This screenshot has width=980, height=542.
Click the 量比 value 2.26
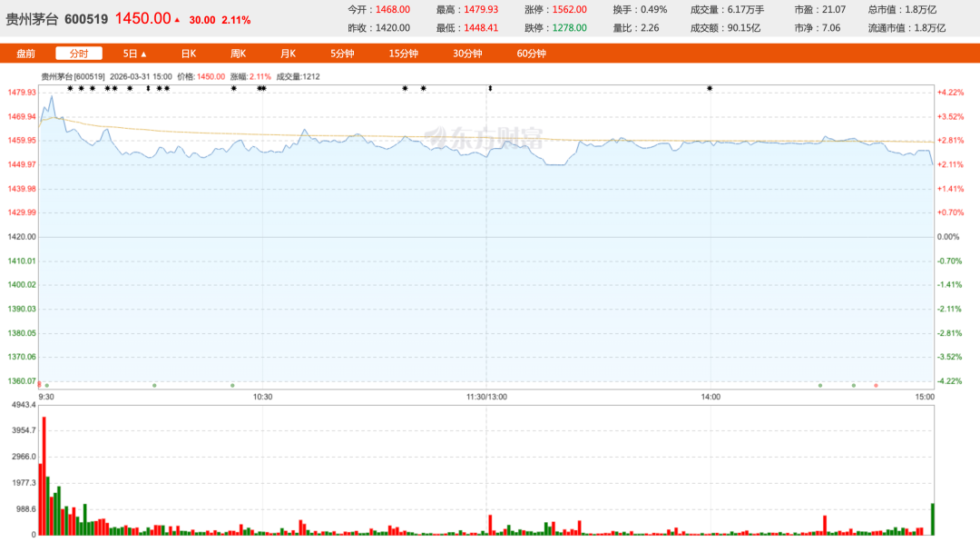(650, 28)
